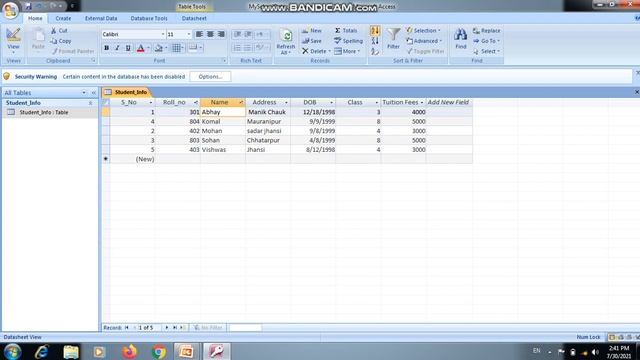Open the View switcher icon
The height and width of the screenshot is (360, 640).
(13, 35)
